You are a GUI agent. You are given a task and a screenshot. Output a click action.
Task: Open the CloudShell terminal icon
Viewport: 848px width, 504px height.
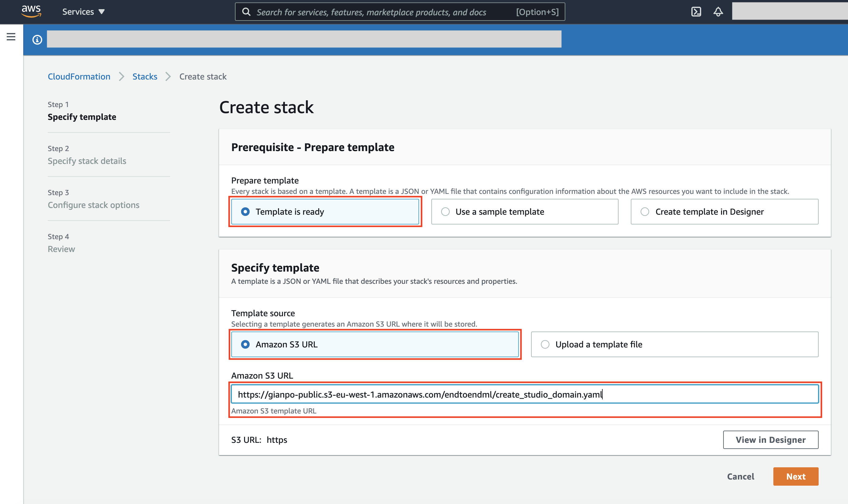tap(696, 12)
